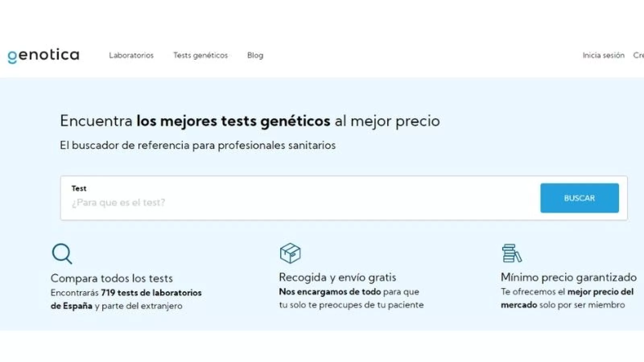
Task: Click the 'El buscador de referencia' subtitle
Action: tap(198, 145)
